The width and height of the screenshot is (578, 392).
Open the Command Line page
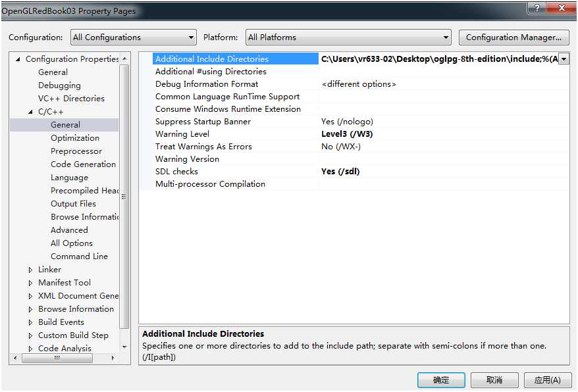tap(79, 257)
